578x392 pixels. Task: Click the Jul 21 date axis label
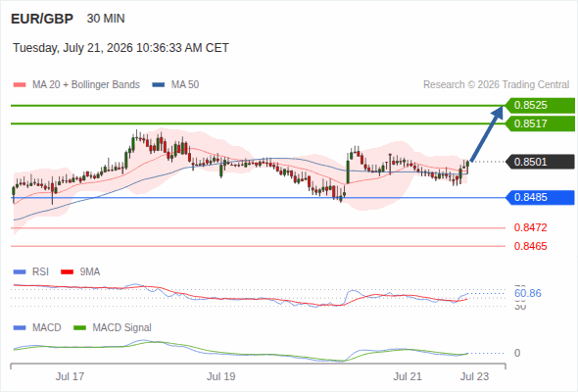click(408, 376)
